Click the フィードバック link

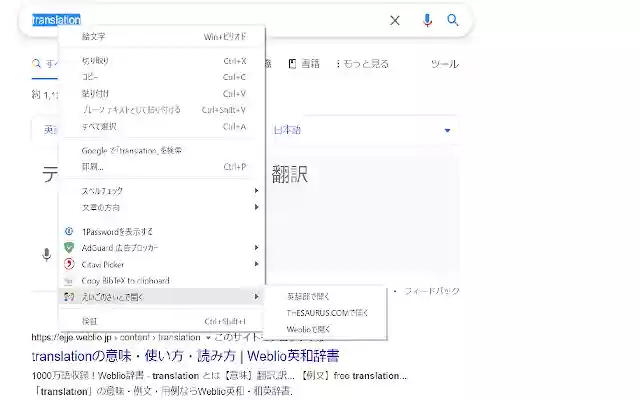point(432,291)
